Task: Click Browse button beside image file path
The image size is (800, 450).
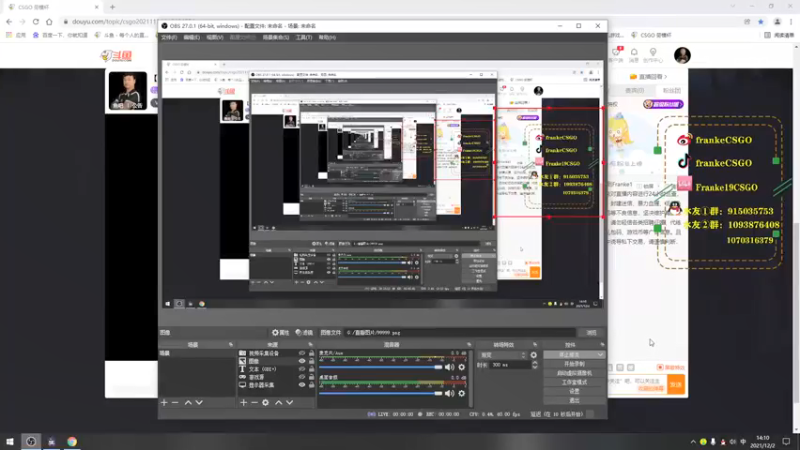Action: pos(591,333)
